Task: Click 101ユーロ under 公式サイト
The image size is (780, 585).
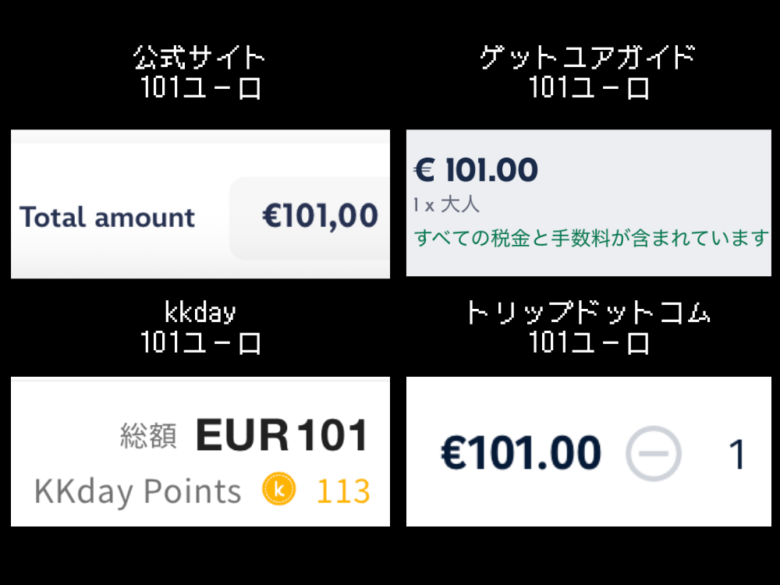Action: (200, 88)
